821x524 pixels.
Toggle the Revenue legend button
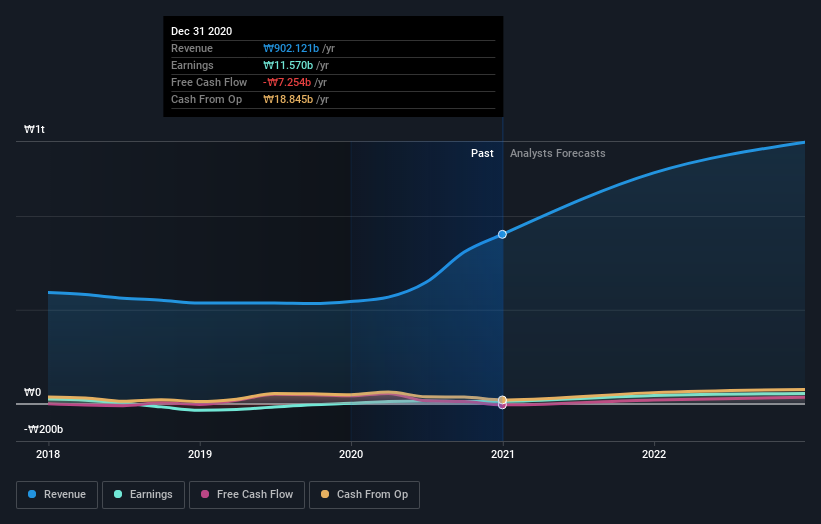(57, 495)
